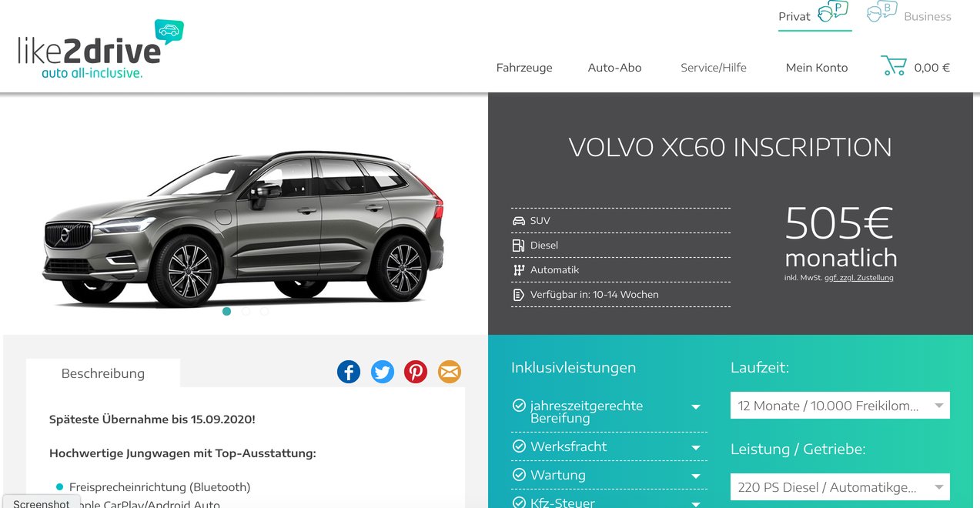Share on Facebook icon
980x508 pixels.
(349, 373)
